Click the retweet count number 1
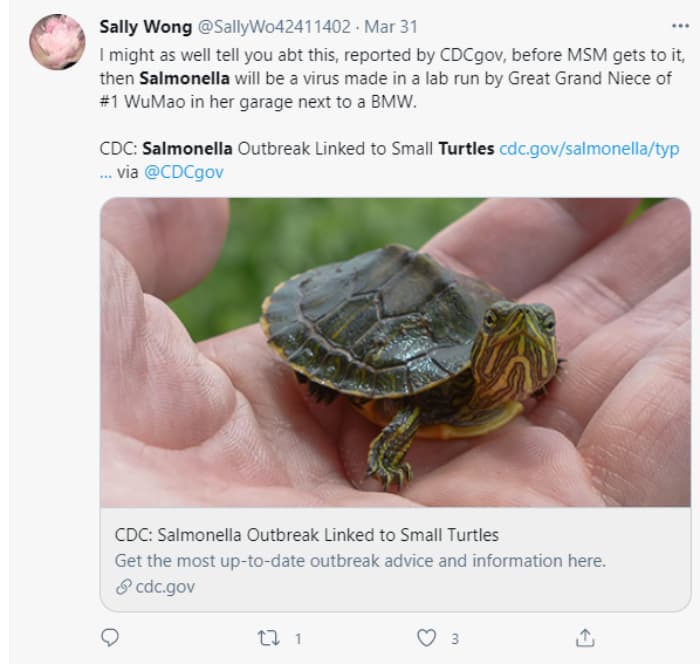This screenshot has width=700, height=664. click(297, 638)
